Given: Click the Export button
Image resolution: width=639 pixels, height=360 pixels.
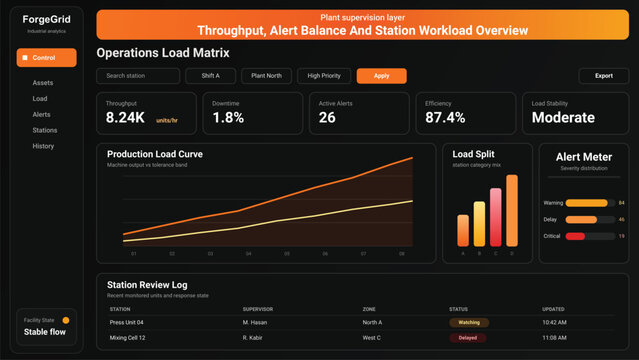Looking at the screenshot, I should pos(604,76).
